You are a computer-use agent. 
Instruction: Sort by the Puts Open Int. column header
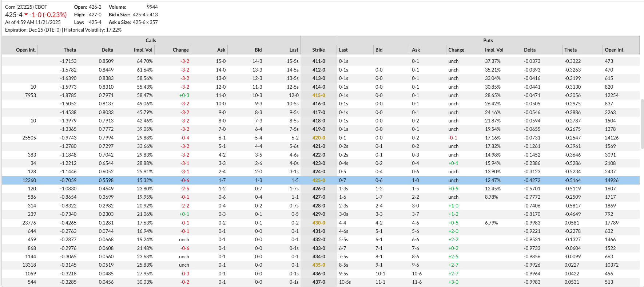coord(615,50)
